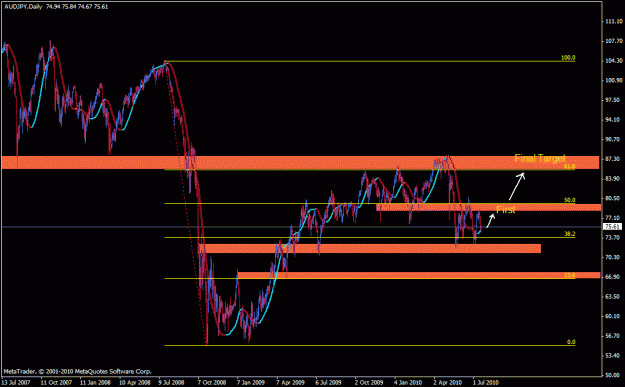Click the 61.8 Fibonacci level label
625x387 pixels.
(x=570, y=167)
